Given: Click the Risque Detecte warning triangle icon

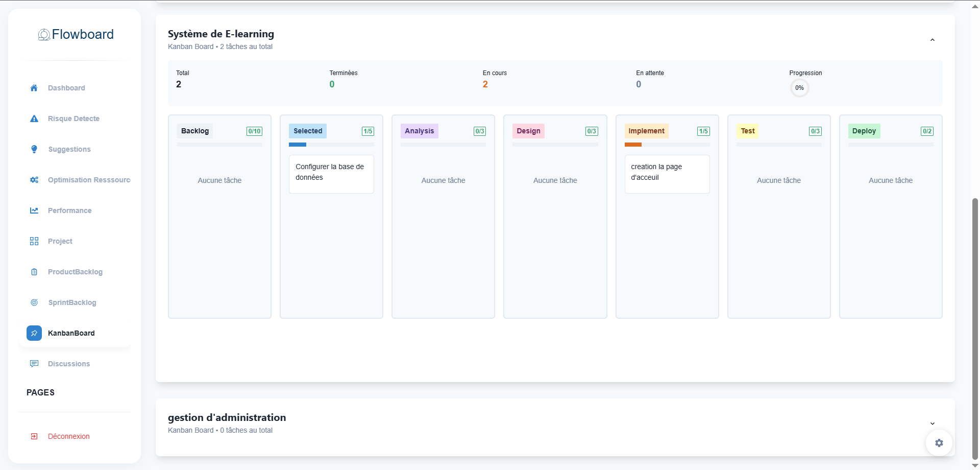Looking at the screenshot, I should pos(34,119).
